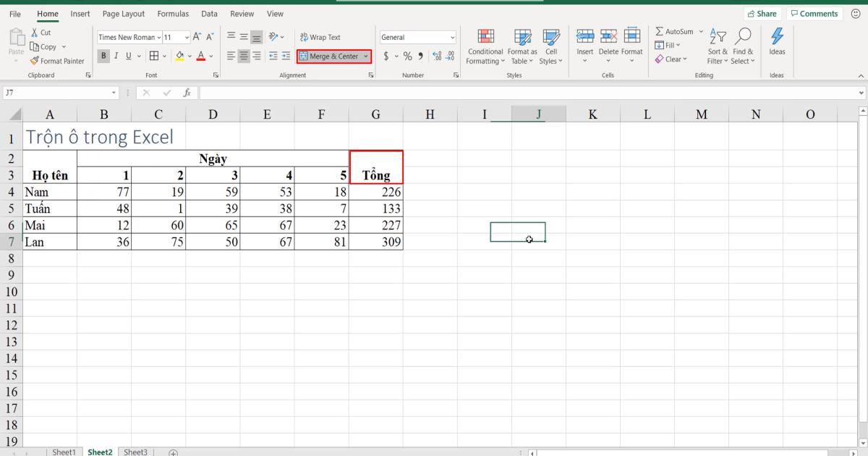The height and width of the screenshot is (456, 868).
Task: Click the Comments button
Action: [x=814, y=13]
